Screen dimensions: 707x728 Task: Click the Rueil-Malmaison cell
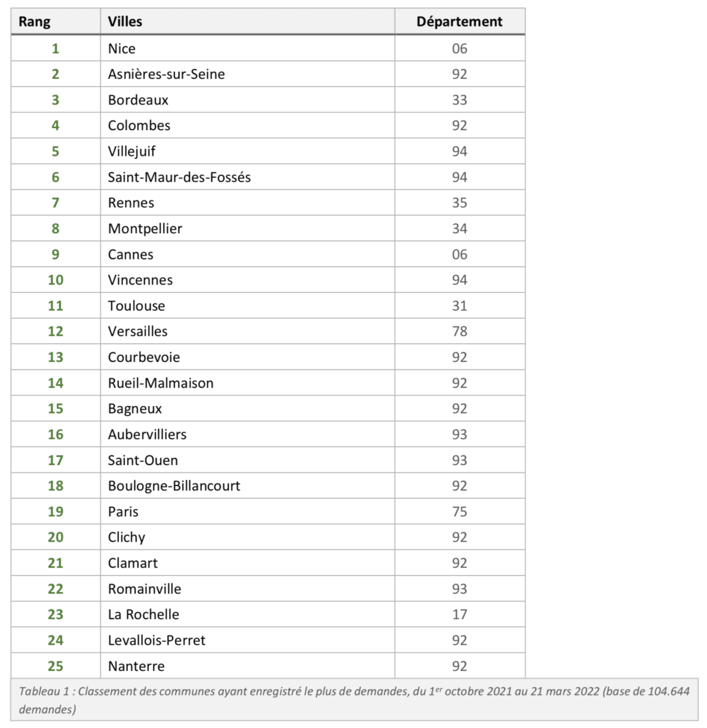161,382
